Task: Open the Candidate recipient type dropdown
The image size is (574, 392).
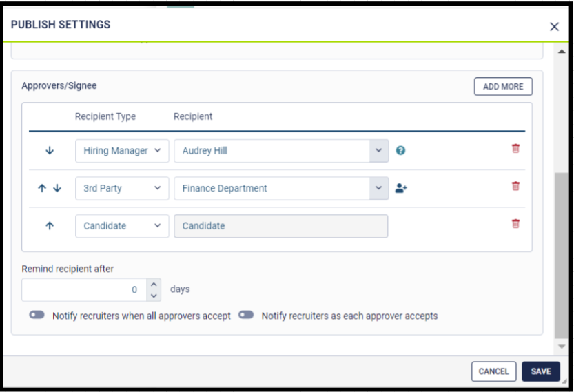Action: [x=121, y=225]
